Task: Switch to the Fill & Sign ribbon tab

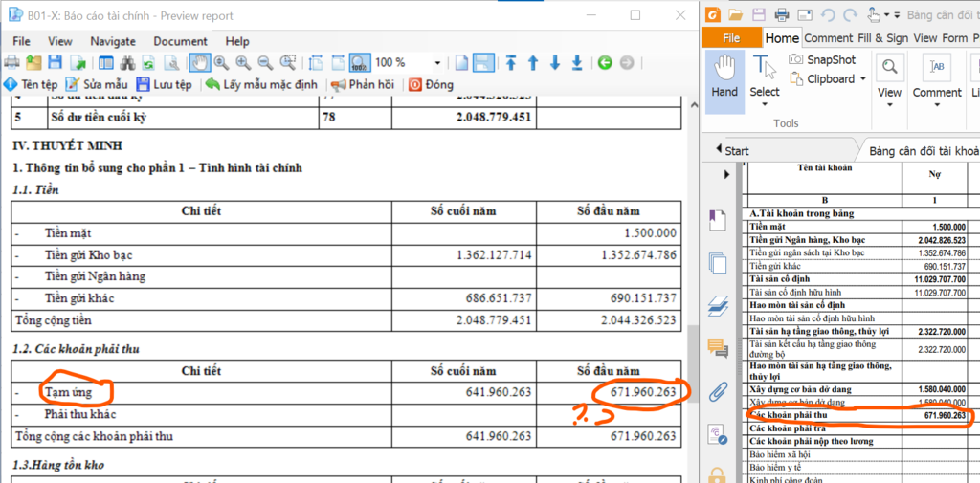Action: [883, 38]
